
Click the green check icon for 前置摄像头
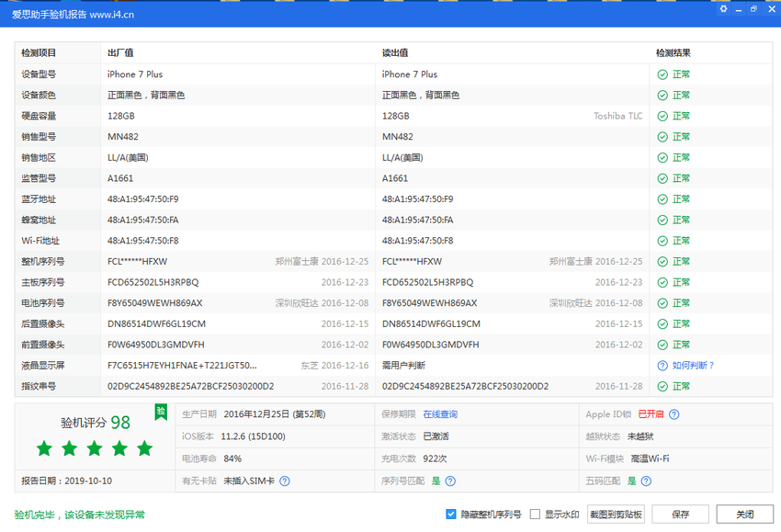click(x=662, y=345)
